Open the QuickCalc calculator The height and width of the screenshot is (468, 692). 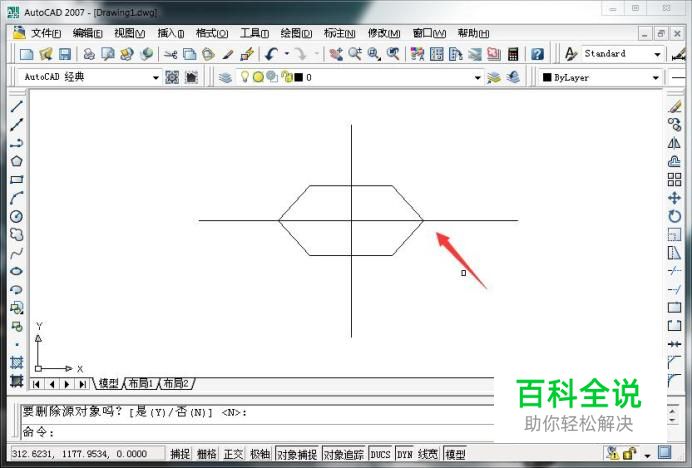coord(513,54)
